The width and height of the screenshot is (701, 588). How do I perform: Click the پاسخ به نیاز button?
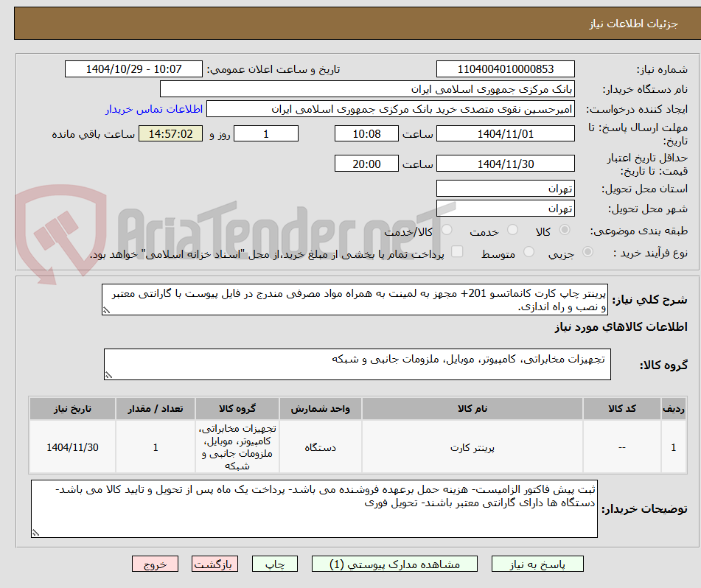point(537,564)
